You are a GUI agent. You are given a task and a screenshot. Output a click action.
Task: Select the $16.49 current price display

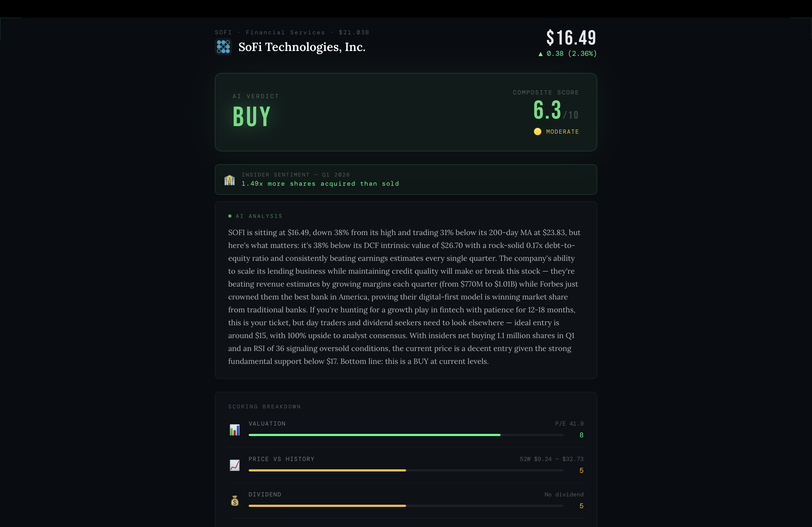point(571,38)
